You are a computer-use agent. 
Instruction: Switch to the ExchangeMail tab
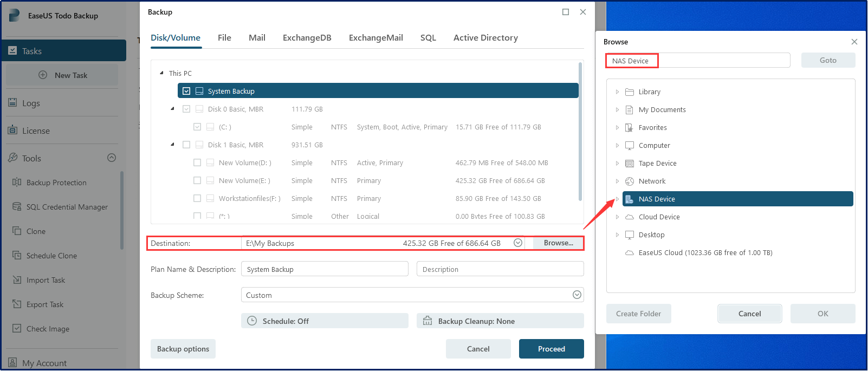pos(375,38)
